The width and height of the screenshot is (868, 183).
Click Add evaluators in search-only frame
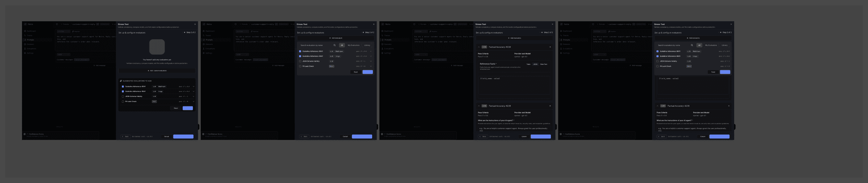[336, 38]
